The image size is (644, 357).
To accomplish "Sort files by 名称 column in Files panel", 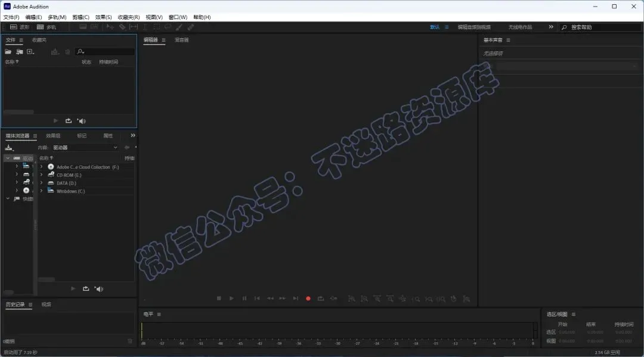I will coord(12,62).
